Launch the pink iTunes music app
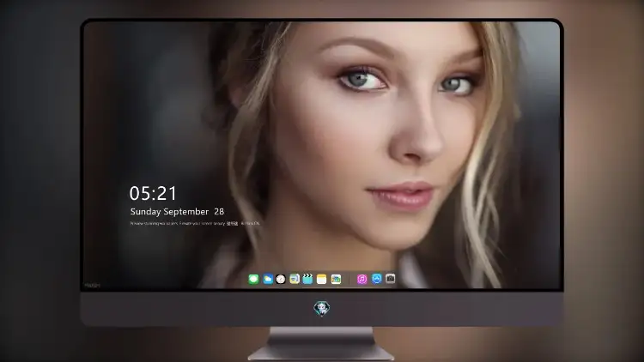Screen dimensions: 644x362 [361, 280]
